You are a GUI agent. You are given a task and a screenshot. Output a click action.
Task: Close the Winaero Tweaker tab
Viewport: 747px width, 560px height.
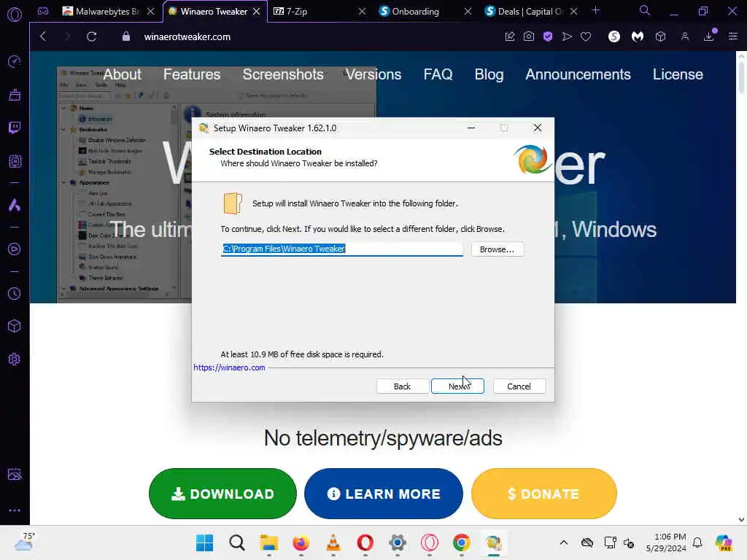(256, 12)
